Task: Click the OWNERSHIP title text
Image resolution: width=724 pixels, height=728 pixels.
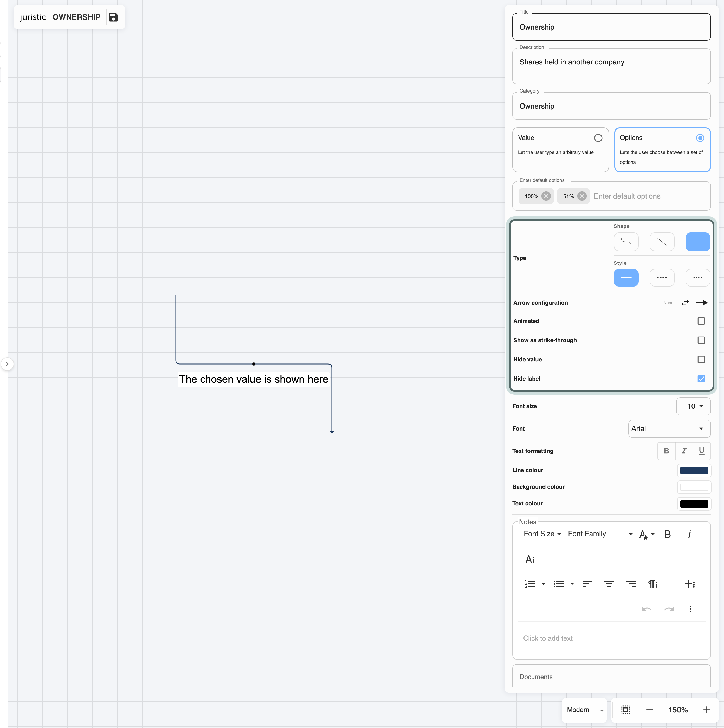Action: [x=76, y=17]
